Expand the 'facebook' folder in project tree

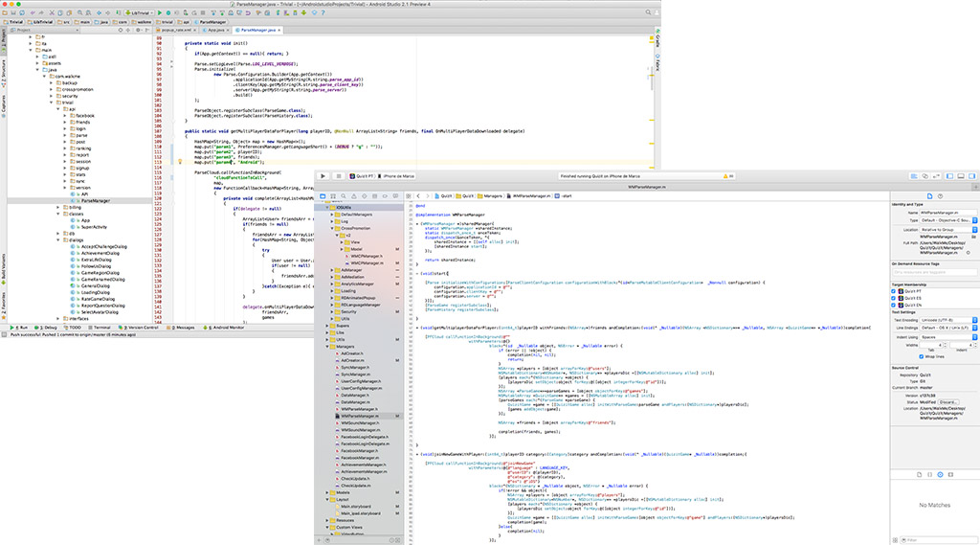(65, 116)
